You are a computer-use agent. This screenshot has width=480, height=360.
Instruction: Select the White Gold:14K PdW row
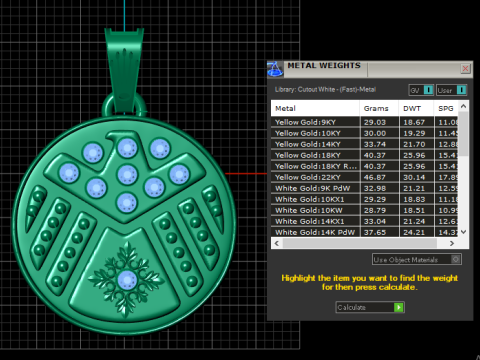[x=365, y=232]
